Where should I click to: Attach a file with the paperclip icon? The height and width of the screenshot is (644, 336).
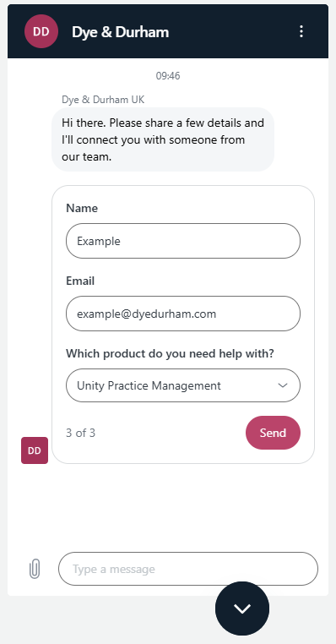35,569
